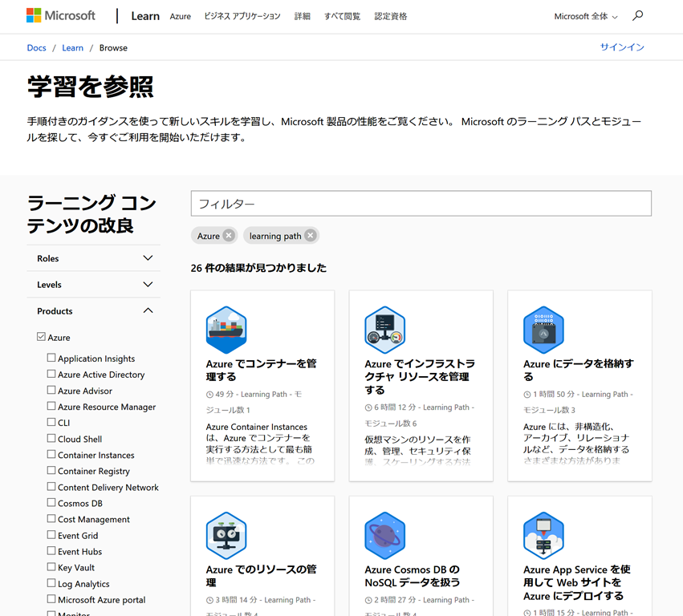Remove the Azure filter tag

pyautogui.click(x=229, y=236)
